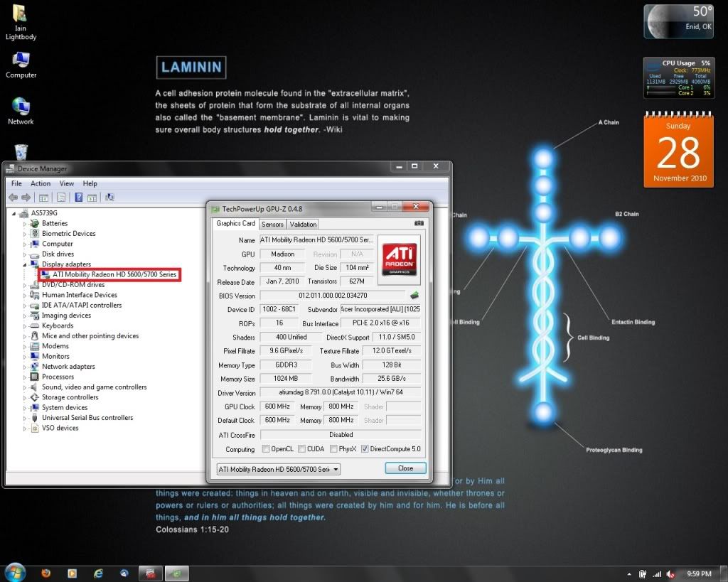Select ATI Mobility Radeon HD 5600/5700 Series device
The height and width of the screenshot is (582, 728).
[114, 274]
